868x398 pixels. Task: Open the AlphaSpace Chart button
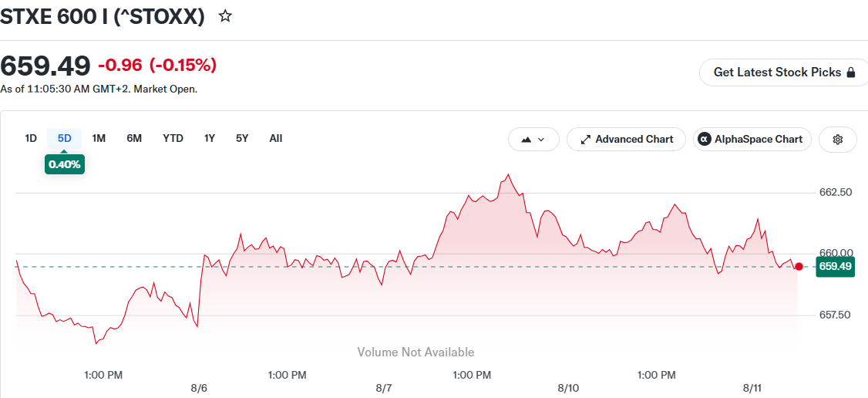pyautogui.click(x=752, y=140)
